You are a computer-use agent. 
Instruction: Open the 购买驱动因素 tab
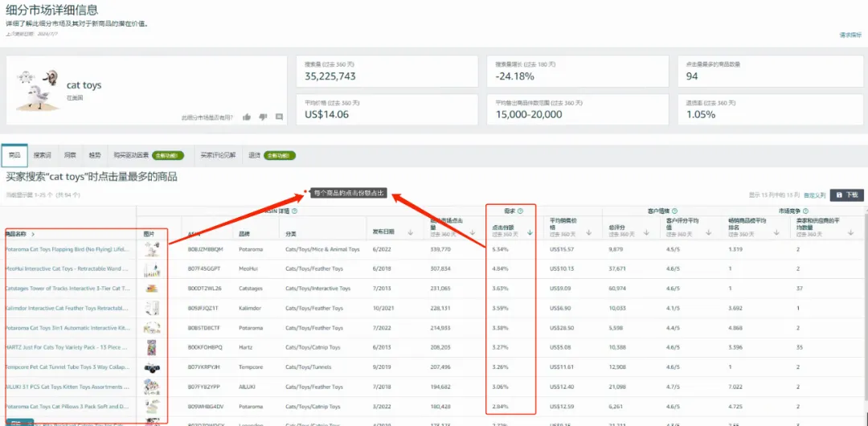point(149,156)
